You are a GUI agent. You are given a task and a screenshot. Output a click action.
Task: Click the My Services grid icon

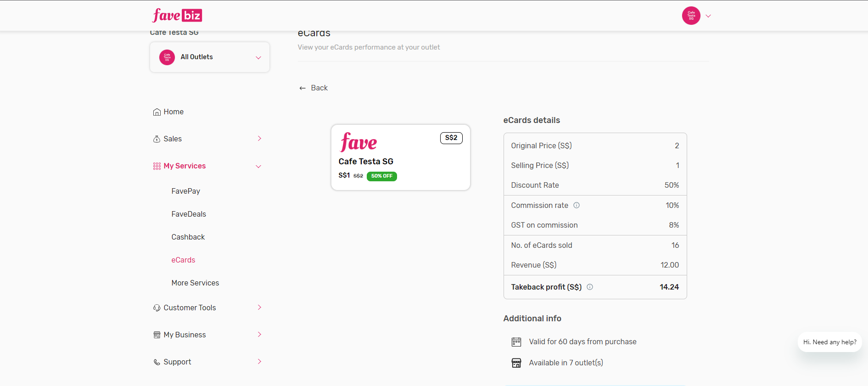[157, 166]
